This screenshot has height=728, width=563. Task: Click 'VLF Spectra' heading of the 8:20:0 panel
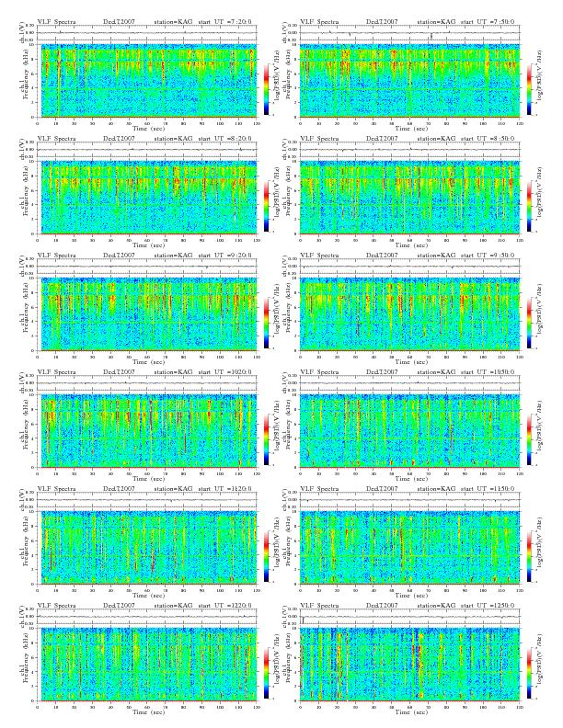[x=57, y=139]
